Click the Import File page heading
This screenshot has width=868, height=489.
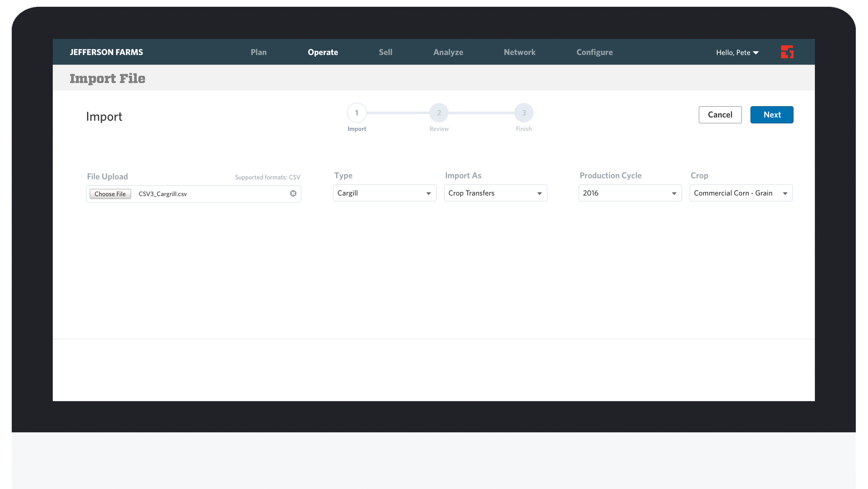pyautogui.click(x=108, y=79)
